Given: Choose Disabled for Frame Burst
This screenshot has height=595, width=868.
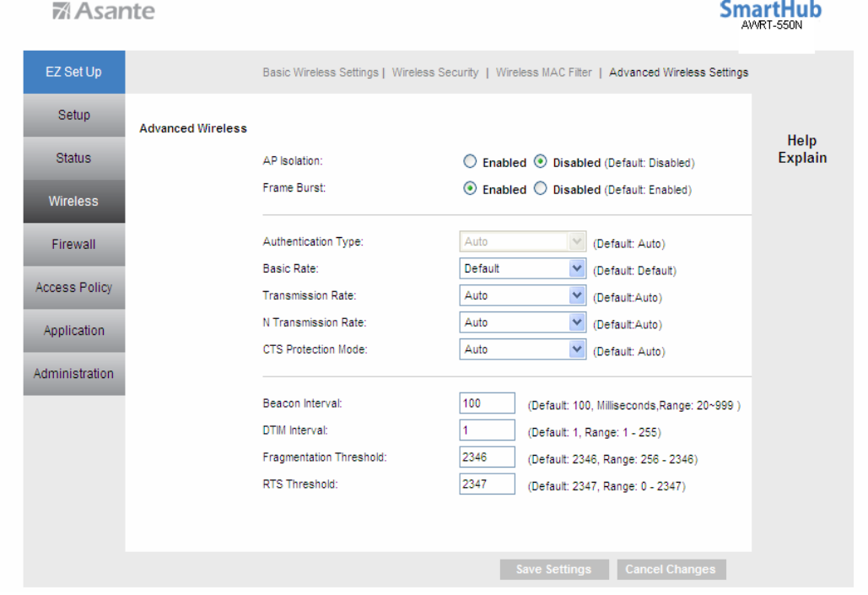Looking at the screenshot, I should point(541,190).
